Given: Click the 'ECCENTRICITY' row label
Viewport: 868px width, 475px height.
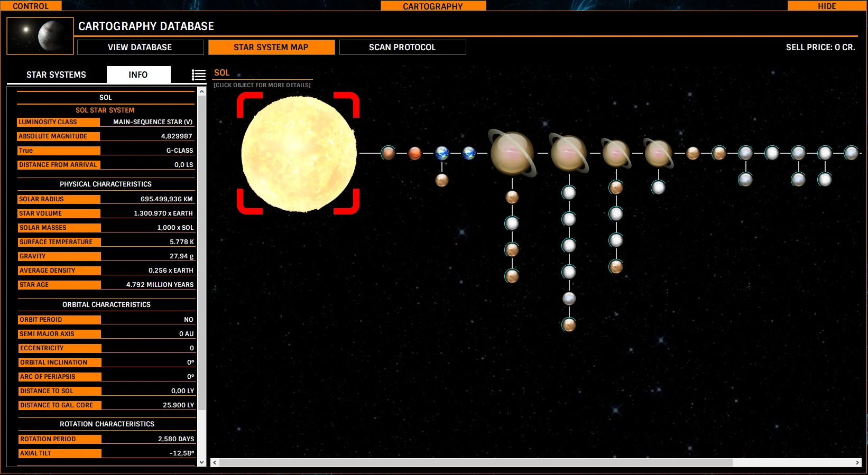Looking at the screenshot, I should (x=59, y=348).
